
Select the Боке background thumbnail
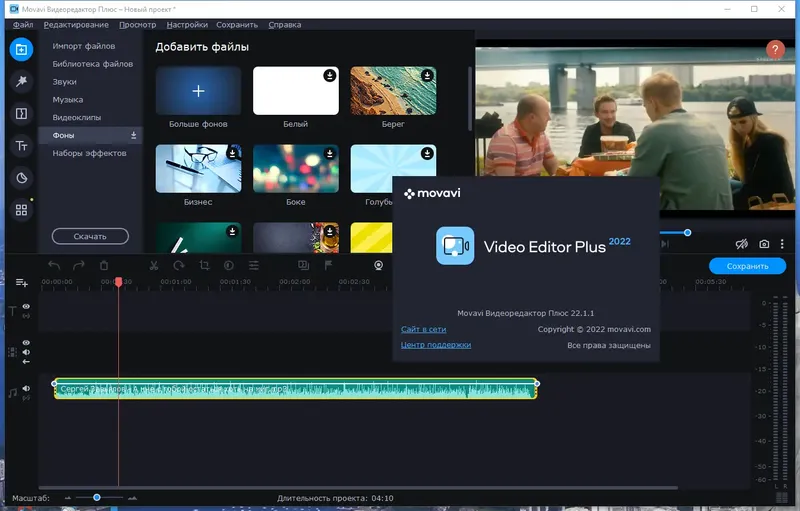pyautogui.click(x=296, y=169)
